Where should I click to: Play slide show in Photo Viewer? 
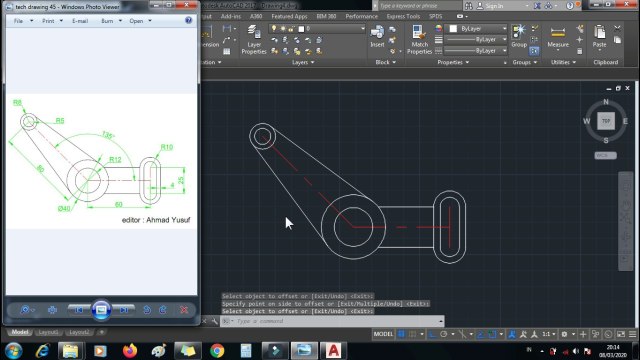(101, 310)
